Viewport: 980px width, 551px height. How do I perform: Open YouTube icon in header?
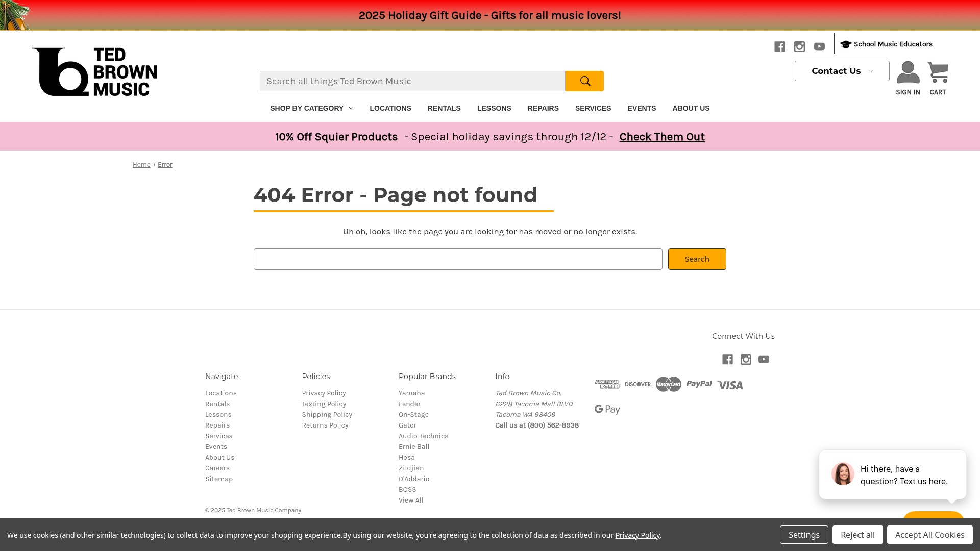pyautogui.click(x=819, y=46)
